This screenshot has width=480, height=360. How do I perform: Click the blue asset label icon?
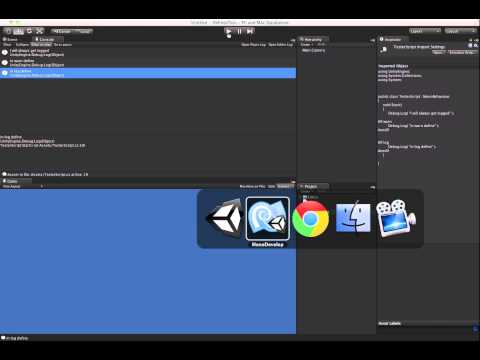click(475, 329)
